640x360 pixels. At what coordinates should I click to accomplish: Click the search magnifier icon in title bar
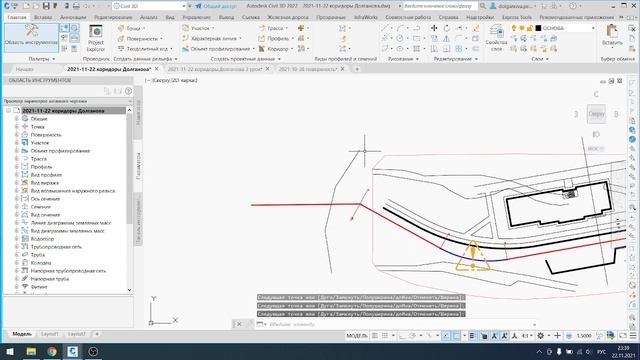[x=483, y=6]
